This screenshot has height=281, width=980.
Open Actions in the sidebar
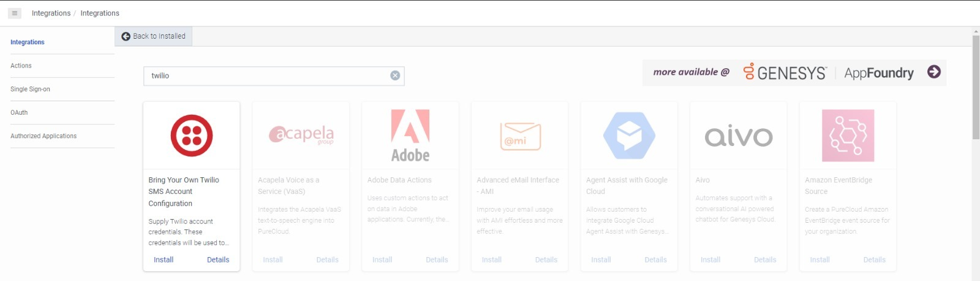click(21, 66)
